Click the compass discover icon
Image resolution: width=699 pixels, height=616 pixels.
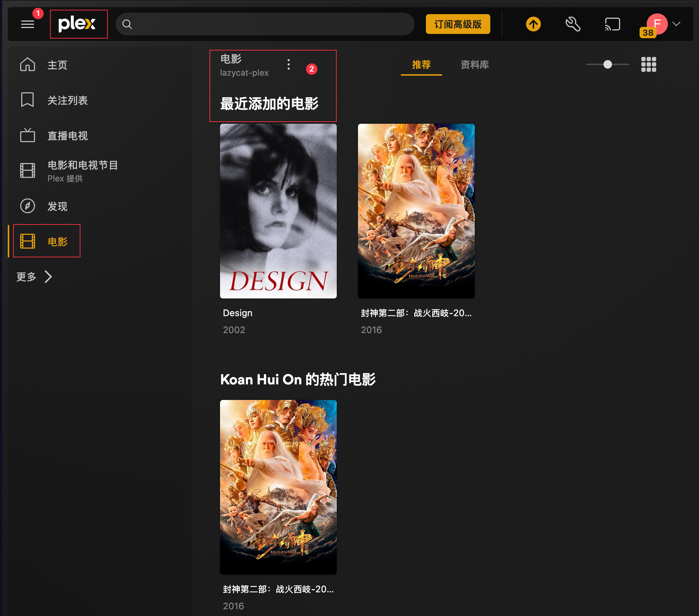28,206
